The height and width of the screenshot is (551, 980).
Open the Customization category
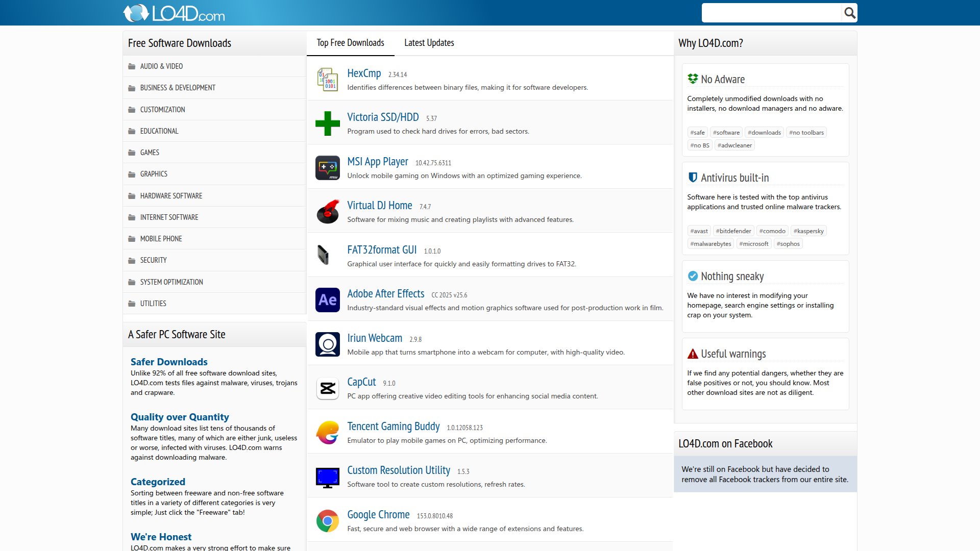pyautogui.click(x=214, y=110)
